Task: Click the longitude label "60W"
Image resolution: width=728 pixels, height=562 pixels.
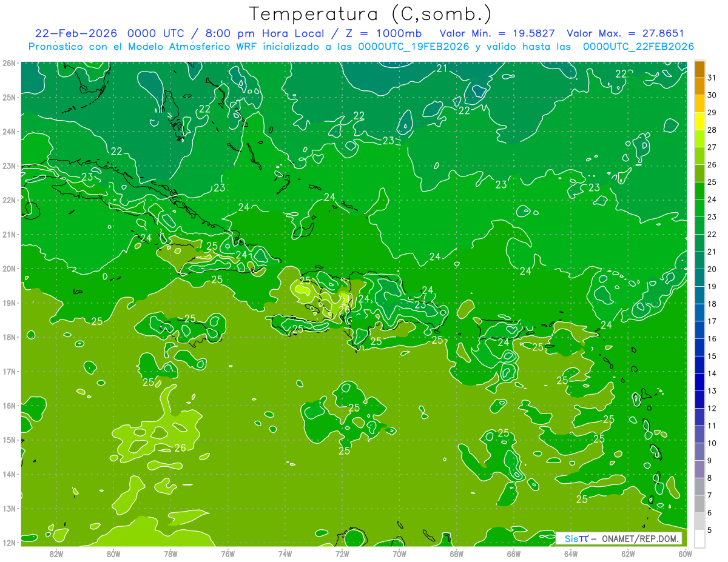Action: click(x=686, y=554)
